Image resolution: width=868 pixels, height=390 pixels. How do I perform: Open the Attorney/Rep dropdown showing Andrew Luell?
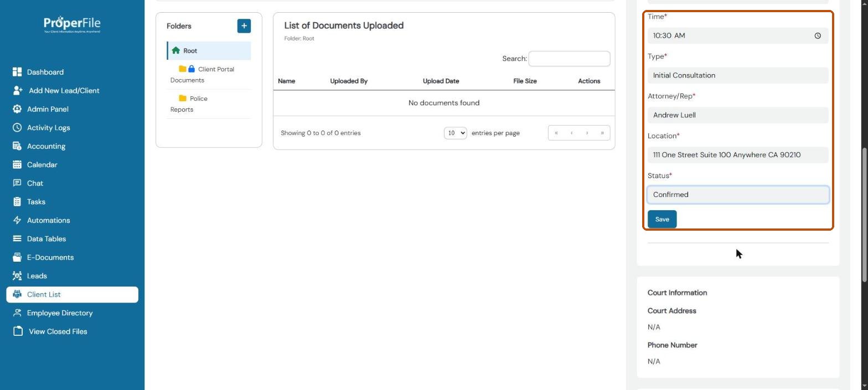click(x=738, y=115)
